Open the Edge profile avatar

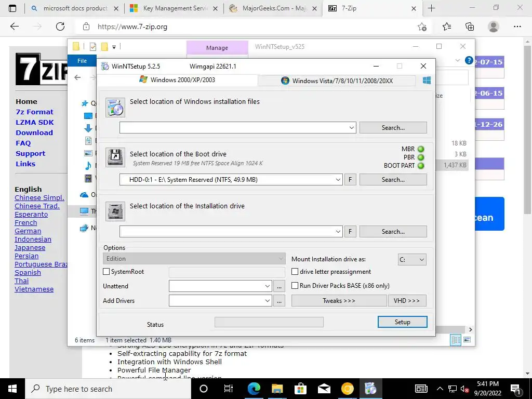point(494,26)
